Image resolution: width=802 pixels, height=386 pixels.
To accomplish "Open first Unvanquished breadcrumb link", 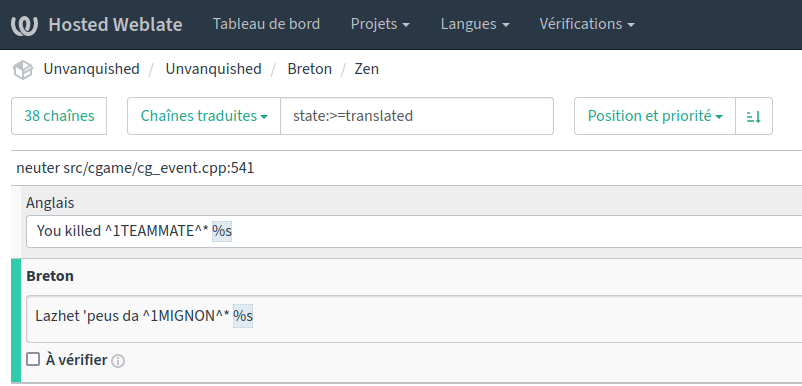I will [x=92, y=69].
